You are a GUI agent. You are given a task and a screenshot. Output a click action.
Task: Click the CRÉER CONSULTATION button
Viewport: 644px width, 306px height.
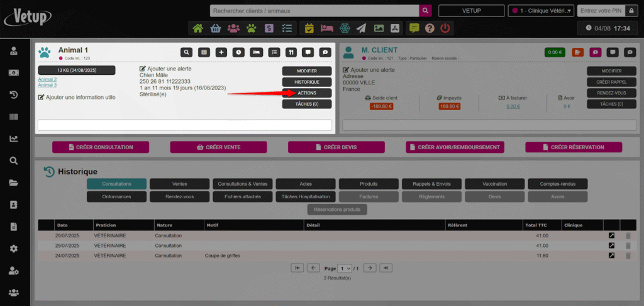101,147
